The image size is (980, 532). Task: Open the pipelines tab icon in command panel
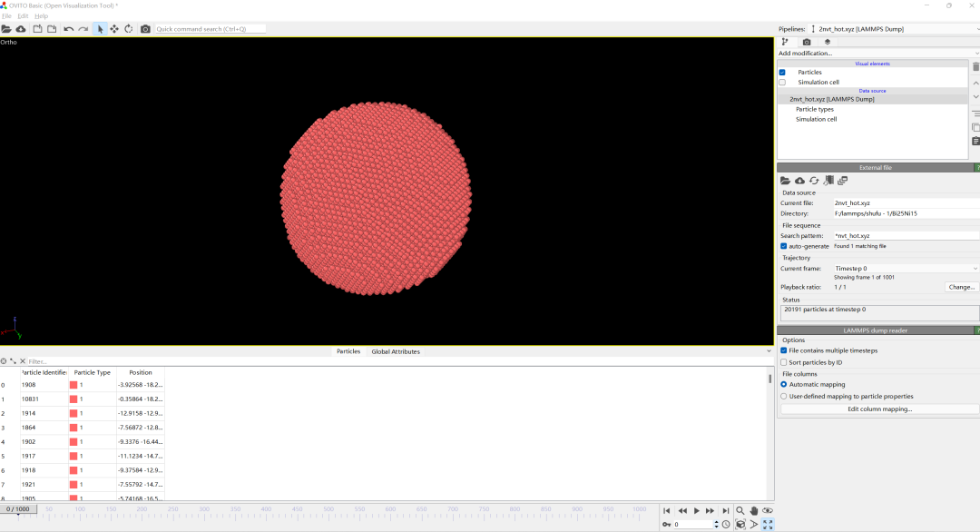pos(785,42)
